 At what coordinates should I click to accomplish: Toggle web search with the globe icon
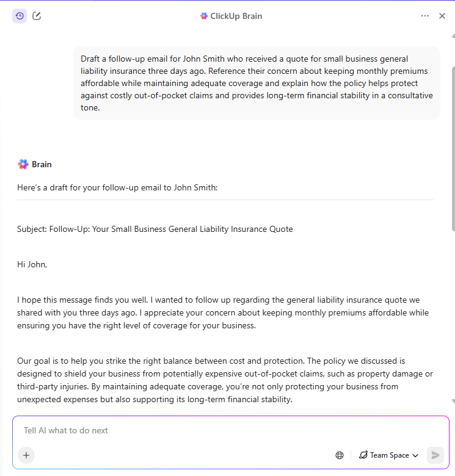pyautogui.click(x=340, y=455)
